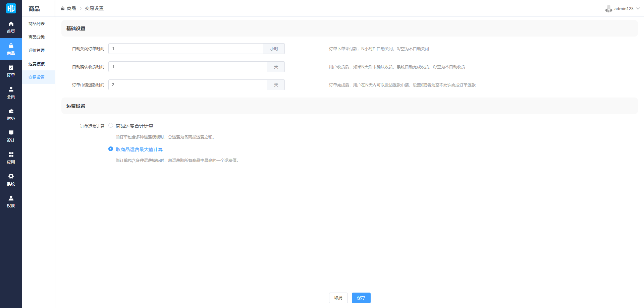The image size is (644, 308).
Task: Open the 应用 apps grid icon
Action: tap(11, 155)
